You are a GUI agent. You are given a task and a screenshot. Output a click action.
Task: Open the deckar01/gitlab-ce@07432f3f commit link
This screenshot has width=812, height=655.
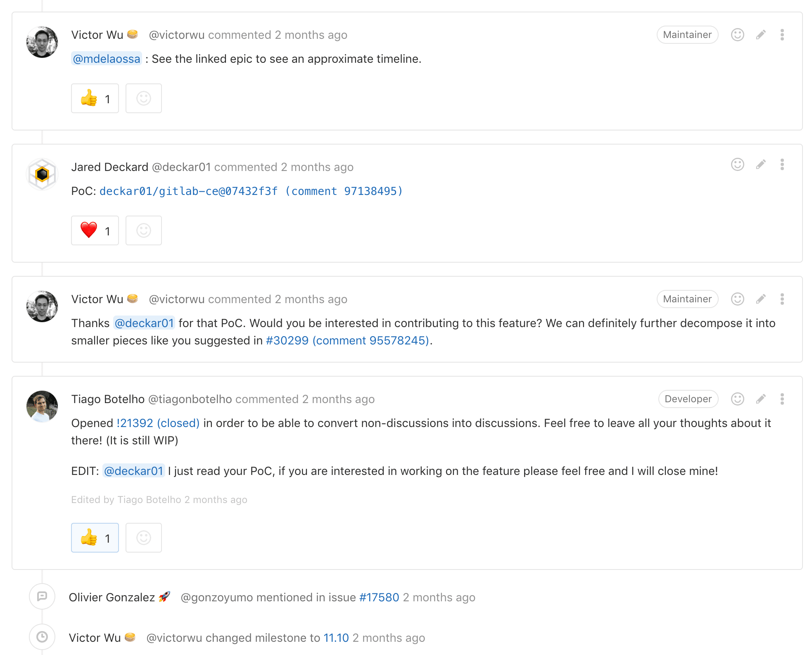[188, 191]
